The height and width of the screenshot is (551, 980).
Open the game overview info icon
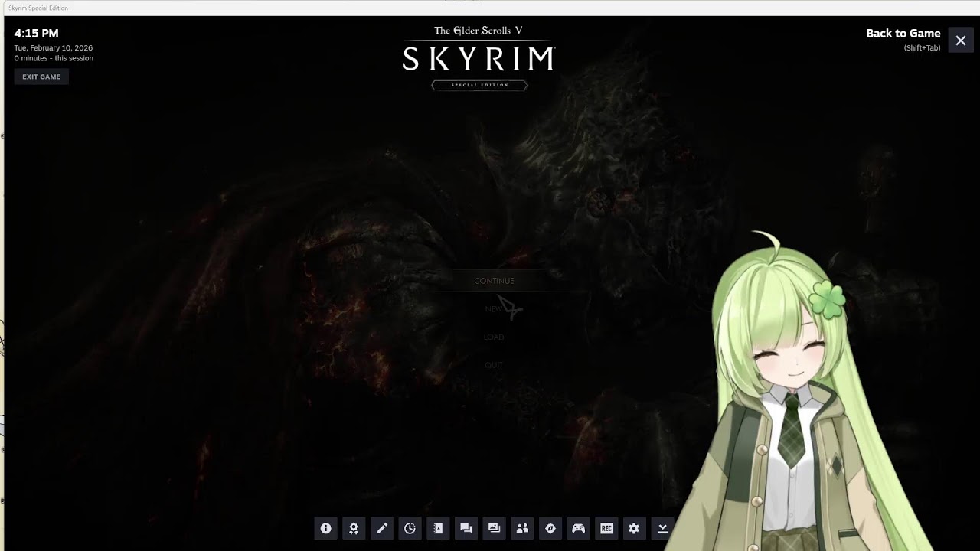click(325, 528)
